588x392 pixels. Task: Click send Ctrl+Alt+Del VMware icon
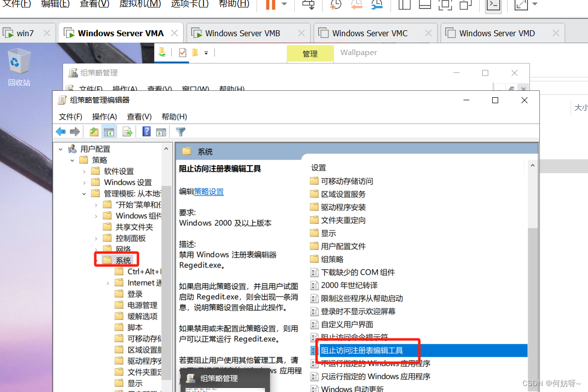pos(309,4)
